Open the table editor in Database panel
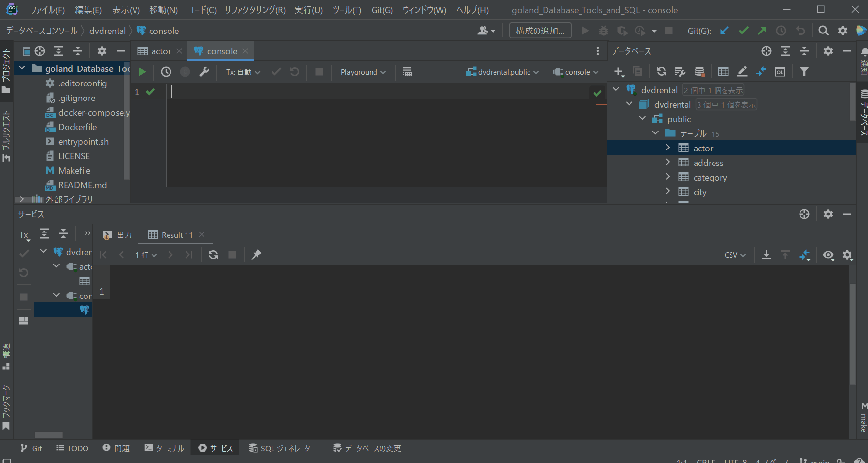Viewport: 868px width, 463px height. point(723,72)
